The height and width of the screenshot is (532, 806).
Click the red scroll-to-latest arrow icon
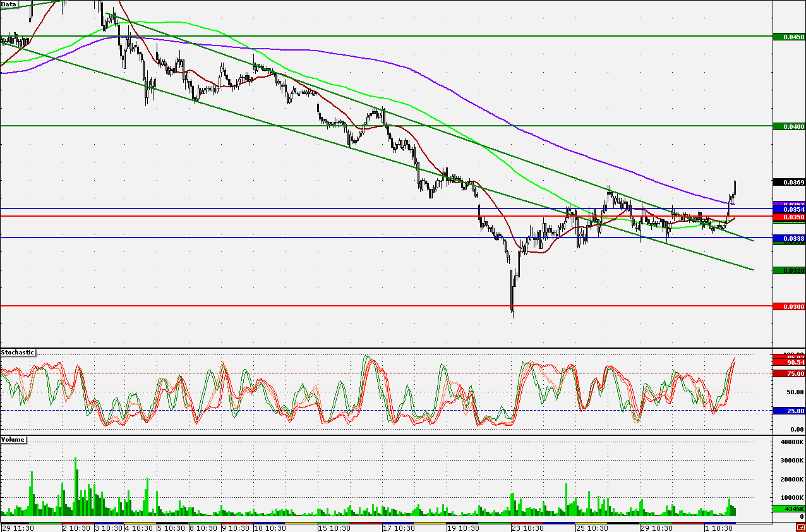coord(800,528)
